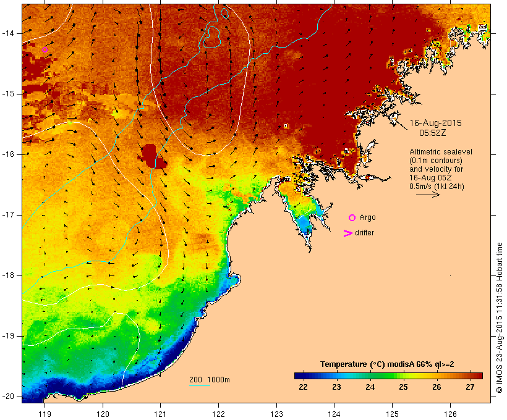Click the latitude axis label -14
Screen dimensions: 507x420
click(8, 33)
